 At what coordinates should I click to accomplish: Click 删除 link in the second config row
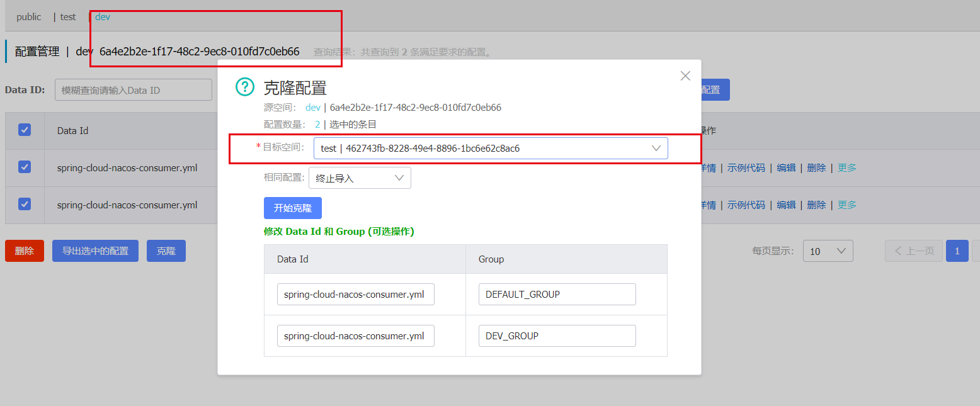pos(816,205)
